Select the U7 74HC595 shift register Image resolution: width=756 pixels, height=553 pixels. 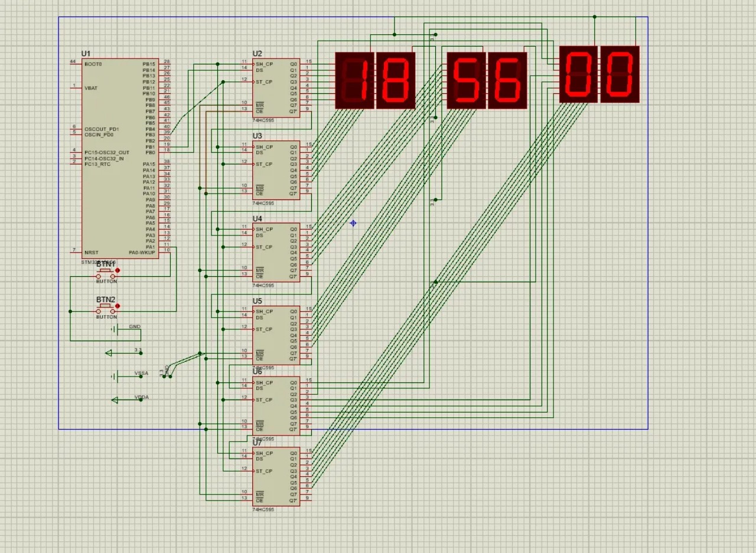click(x=276, y=477)
